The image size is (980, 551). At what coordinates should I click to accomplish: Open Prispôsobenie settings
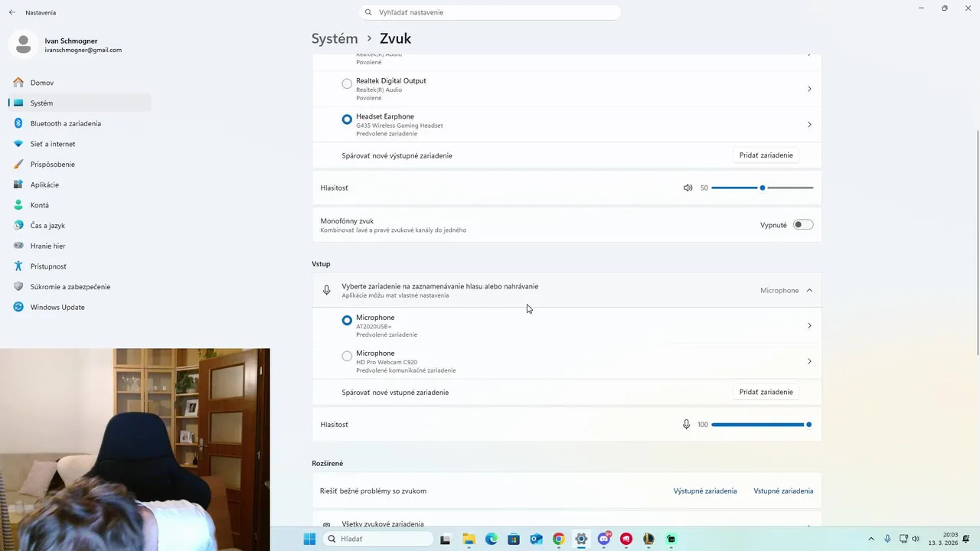80,164
